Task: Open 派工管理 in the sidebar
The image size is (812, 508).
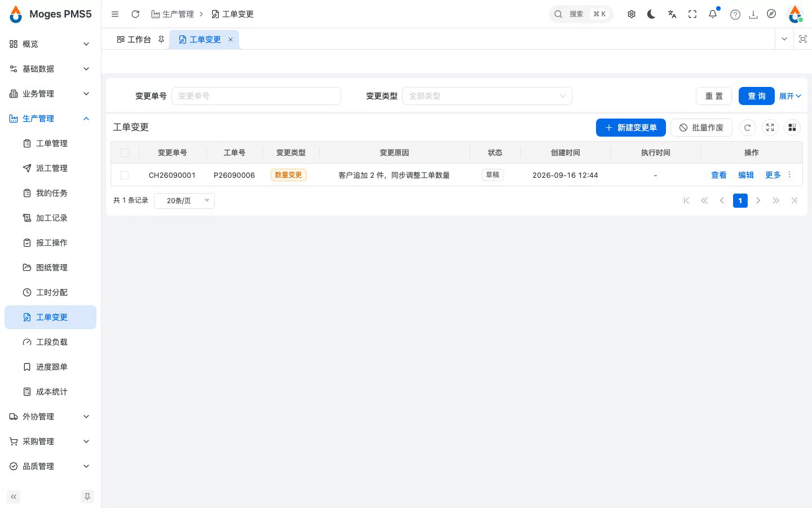Action: point(50,168)
